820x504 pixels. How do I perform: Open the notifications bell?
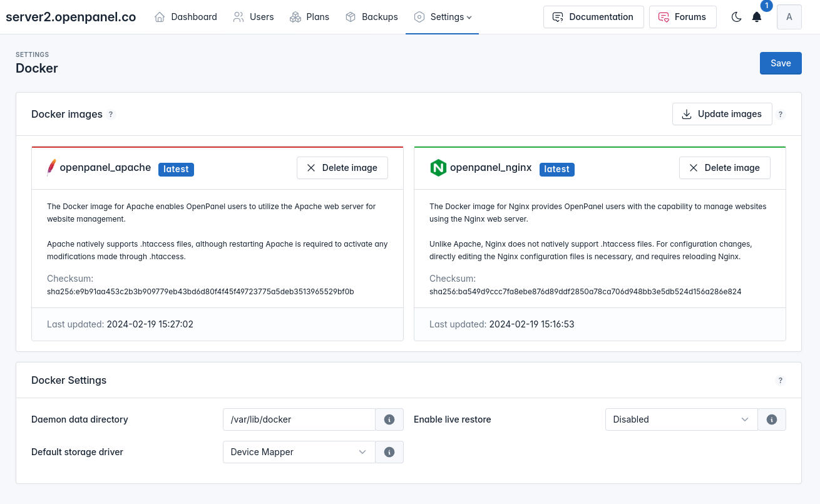click(x=757, y=18)
